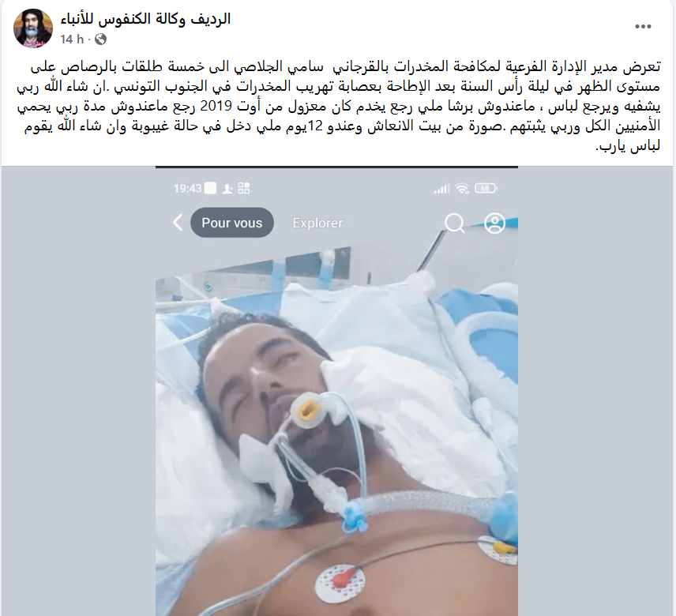Tap the search magnifier icon in the photo
The image size is (676, 616).
[x=454, y=223]
